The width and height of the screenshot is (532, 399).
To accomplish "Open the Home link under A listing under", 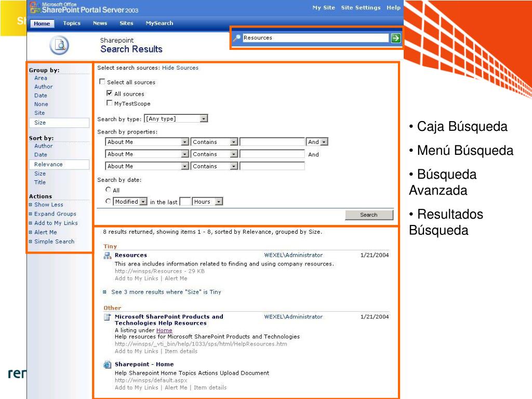I will 164,331.
